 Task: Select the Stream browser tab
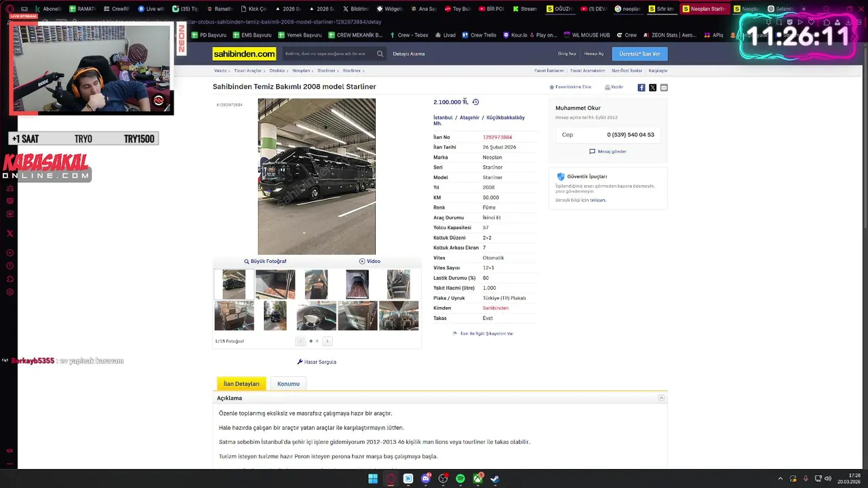click(525, 9)
